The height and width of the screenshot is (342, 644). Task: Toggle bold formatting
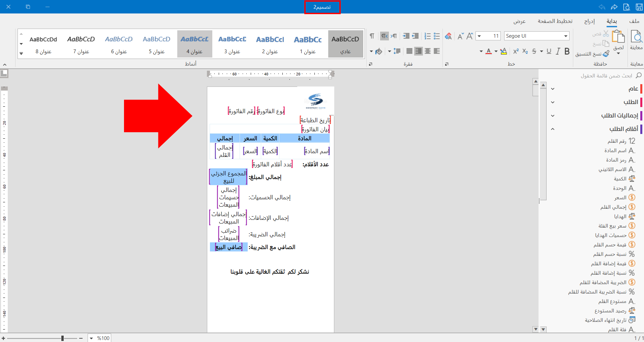pyautogui.click(x=567, y=51)
